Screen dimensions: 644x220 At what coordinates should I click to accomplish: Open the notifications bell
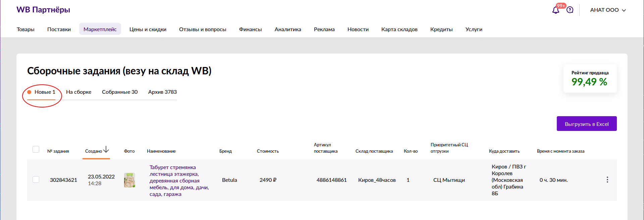point(555,10)
